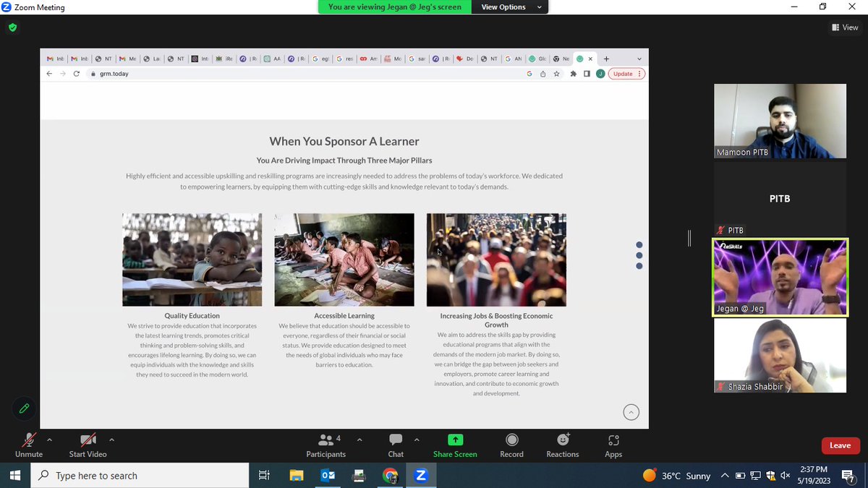The image size is (868, 488).
Task: Switch to the 'Do' browser tab
Action: click(465, 59)
